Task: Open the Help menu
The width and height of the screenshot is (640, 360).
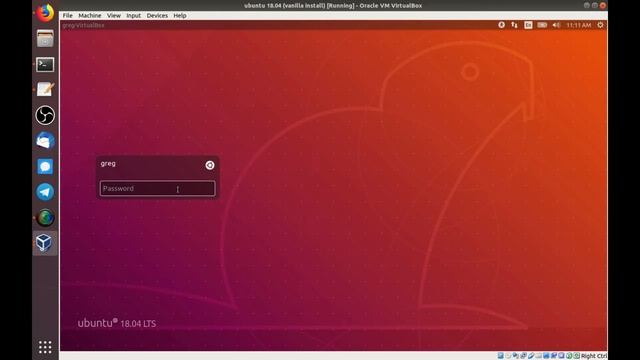Action: tap(180, 16)
